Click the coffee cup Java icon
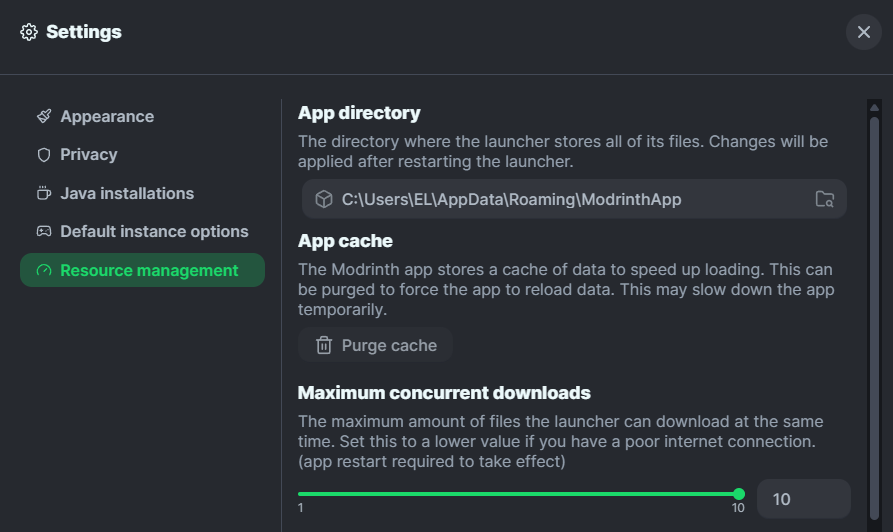 (x=44, y=193)
